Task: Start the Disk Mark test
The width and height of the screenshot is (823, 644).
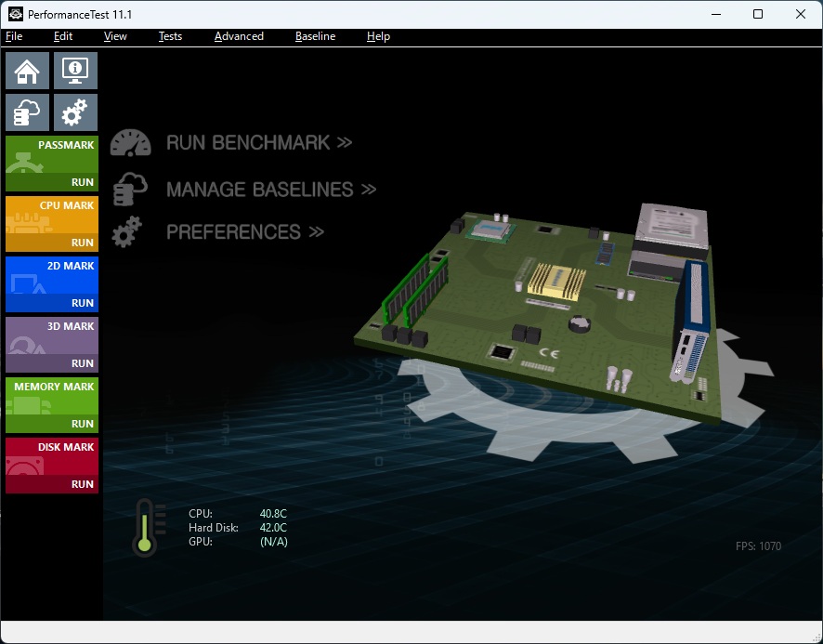Action: tap(52, 466)
